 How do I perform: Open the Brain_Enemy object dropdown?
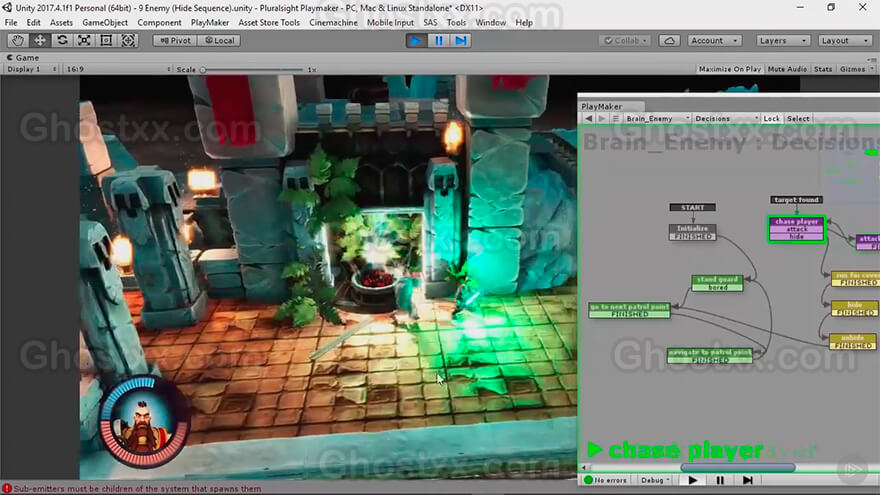[x=658, y=118]
